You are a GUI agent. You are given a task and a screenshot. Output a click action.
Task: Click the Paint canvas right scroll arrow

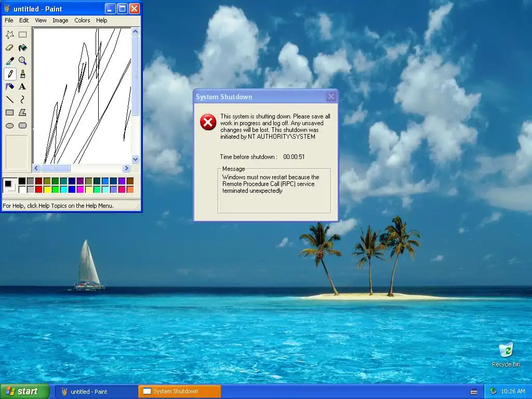(x=127, y=168)
